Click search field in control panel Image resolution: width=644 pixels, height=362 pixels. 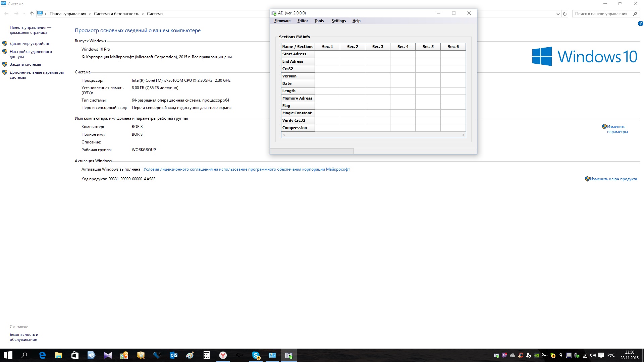[x=601, y=14]
